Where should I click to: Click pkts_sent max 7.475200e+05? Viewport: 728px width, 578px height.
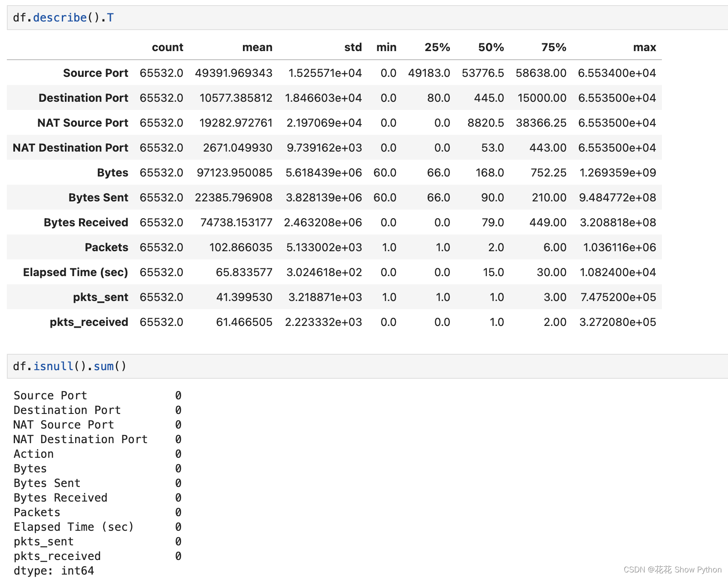pyautogui.click(x=618, y=297)
